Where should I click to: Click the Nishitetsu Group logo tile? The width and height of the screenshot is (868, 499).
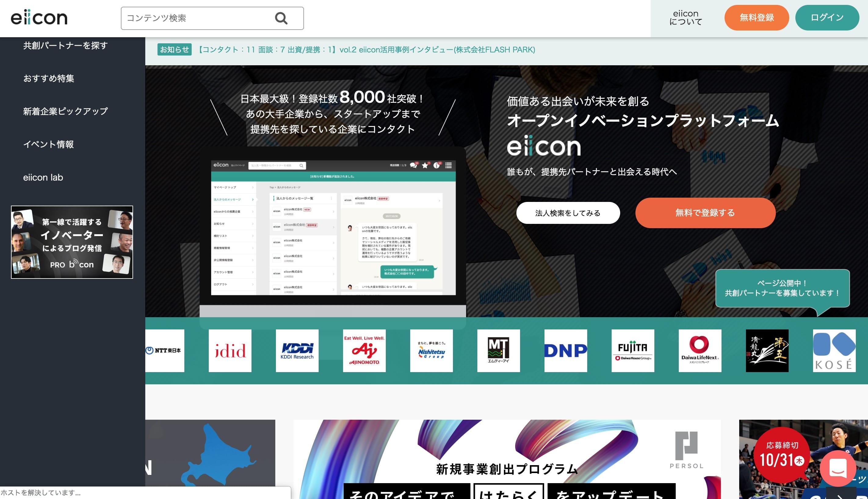(432, 350)
